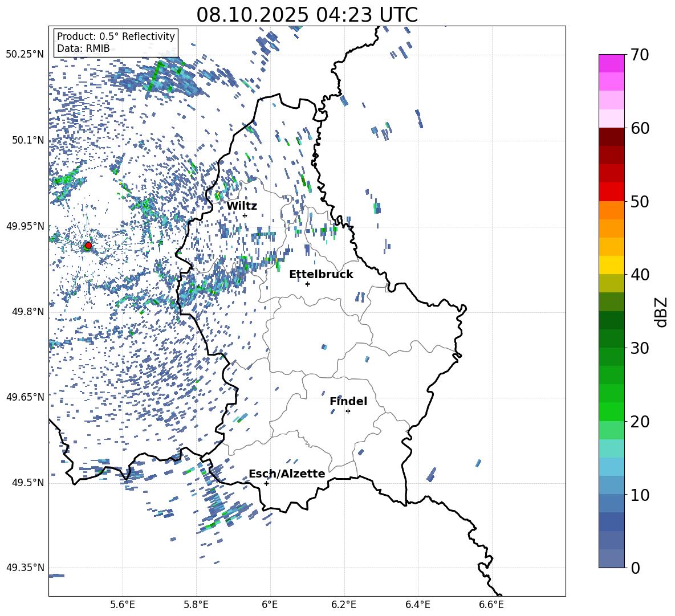
Task: Click the yellow 40 dBZ colorbar swatch
Action: (612, 266)
